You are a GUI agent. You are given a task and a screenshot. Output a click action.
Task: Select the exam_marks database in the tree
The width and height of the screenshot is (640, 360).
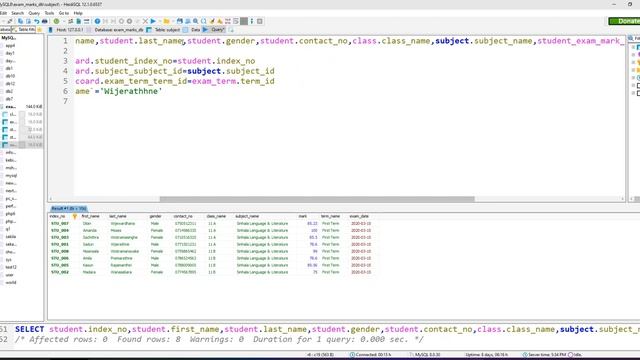pyautogui.click(x=11, y=107)
